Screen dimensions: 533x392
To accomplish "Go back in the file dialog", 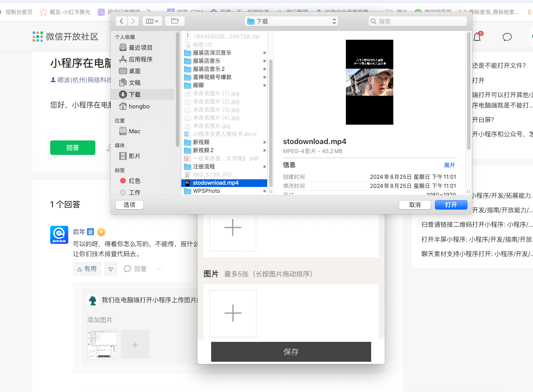I will coord(121,21).
